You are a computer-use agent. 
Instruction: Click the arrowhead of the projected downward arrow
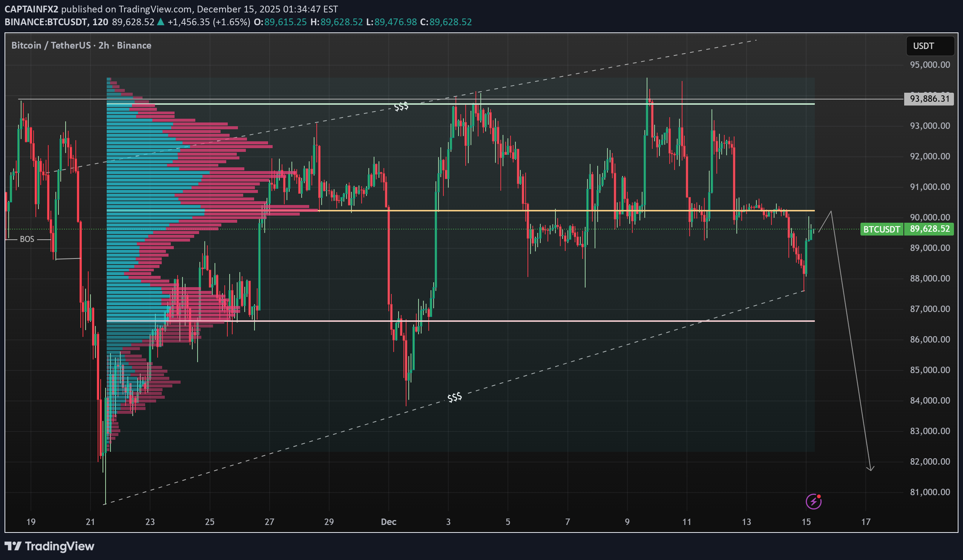coord(871,469)
